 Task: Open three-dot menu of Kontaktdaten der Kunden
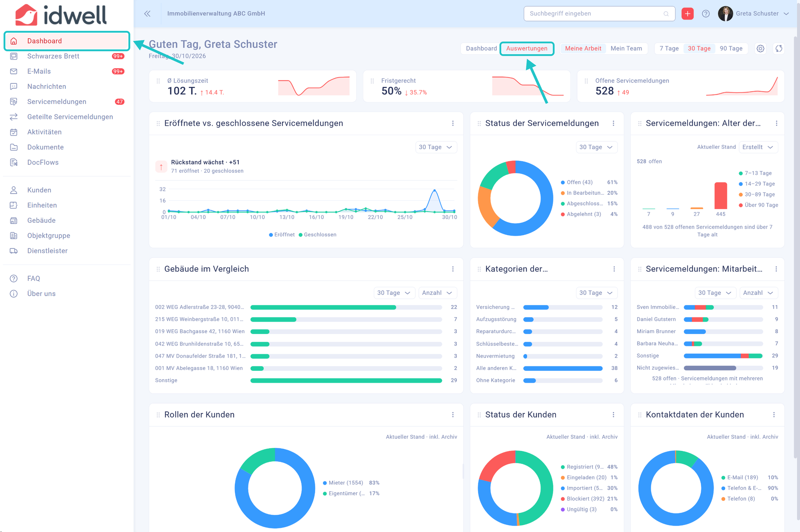774,414
